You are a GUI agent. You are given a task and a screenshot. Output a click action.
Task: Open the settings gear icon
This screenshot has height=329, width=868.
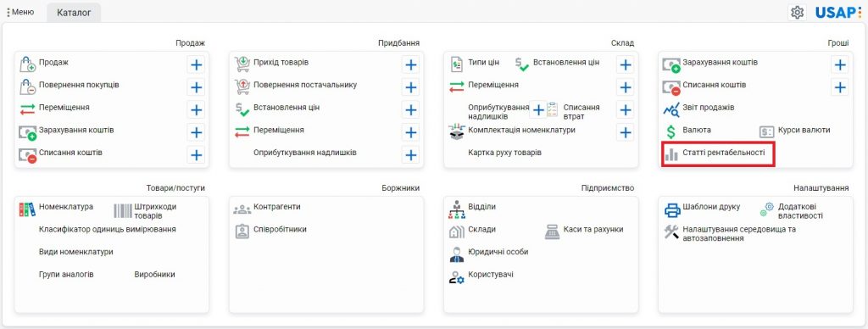(797, 12)
